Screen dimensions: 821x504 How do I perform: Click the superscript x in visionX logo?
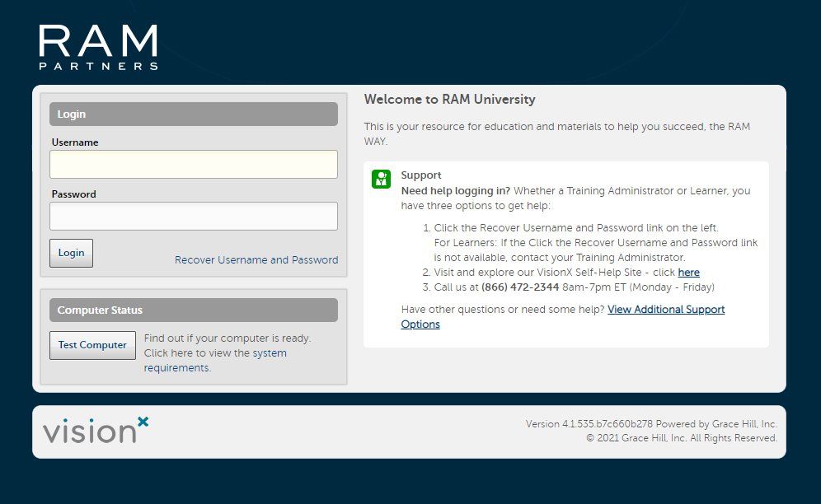click(x=142, y=422)
